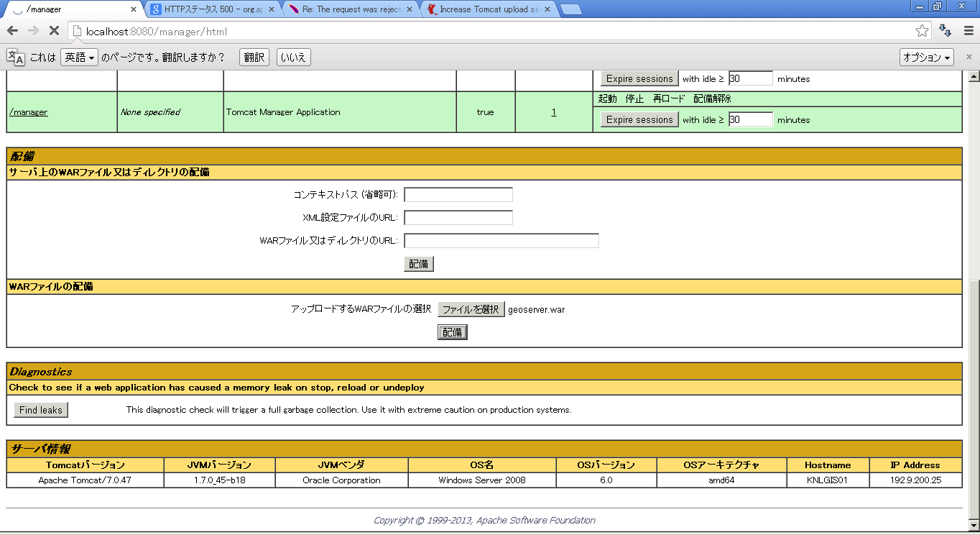Open the new tab button
The height and width of the screenshot is (535, 980).
tap(570, 9)
